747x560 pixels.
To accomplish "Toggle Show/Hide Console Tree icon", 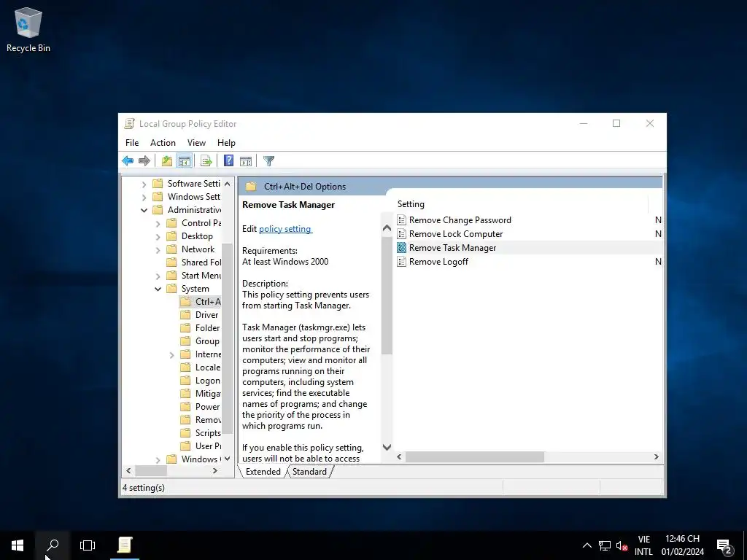I will (x=185, y=161).
